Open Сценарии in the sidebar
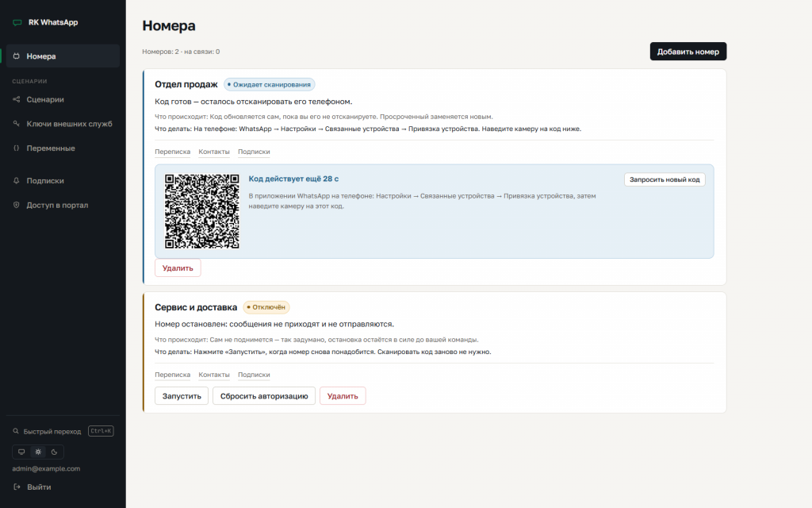The width and height of the screenshot is (812, 508). coord(63,99)
